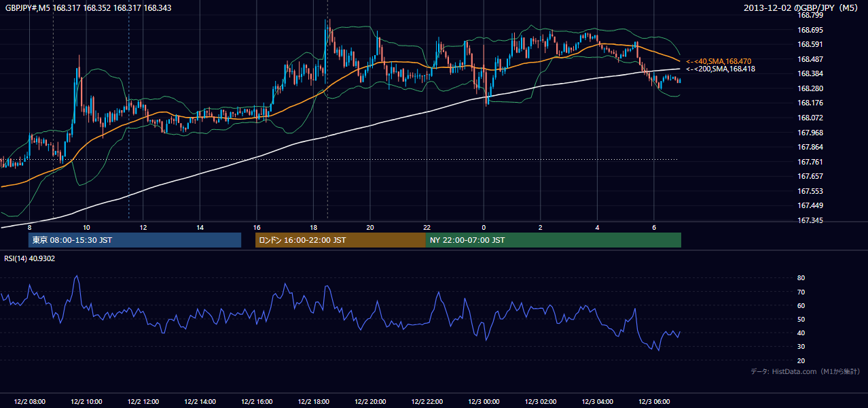This screenshot has width=868, height=408.
Task: Click the 12/2 14:00 time axis label
Action: coord(200,402)
